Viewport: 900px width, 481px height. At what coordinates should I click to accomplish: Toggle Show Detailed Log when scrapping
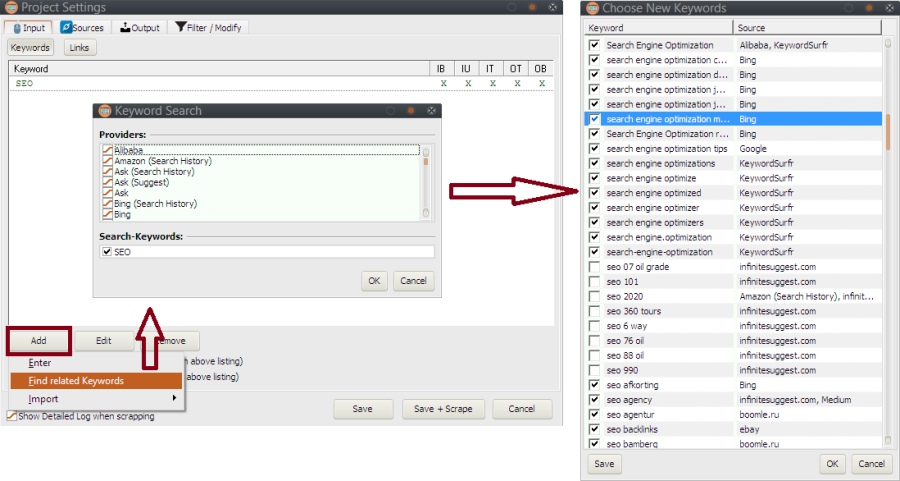(x=12, y=416)
